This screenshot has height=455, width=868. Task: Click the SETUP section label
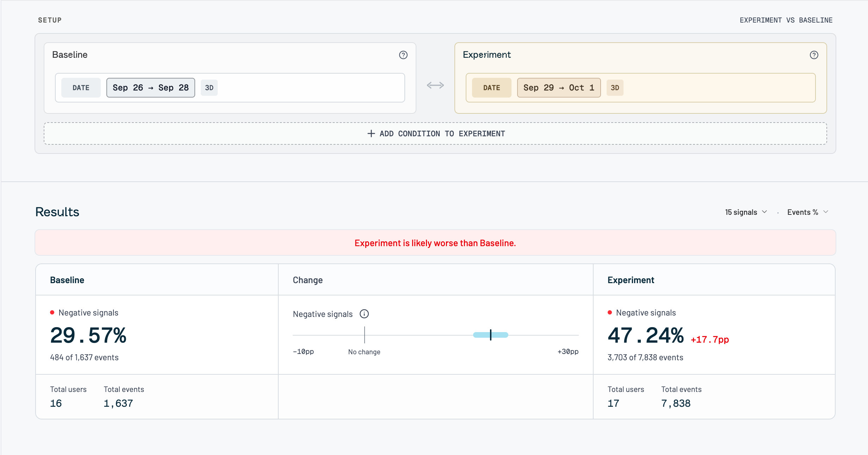50,20
